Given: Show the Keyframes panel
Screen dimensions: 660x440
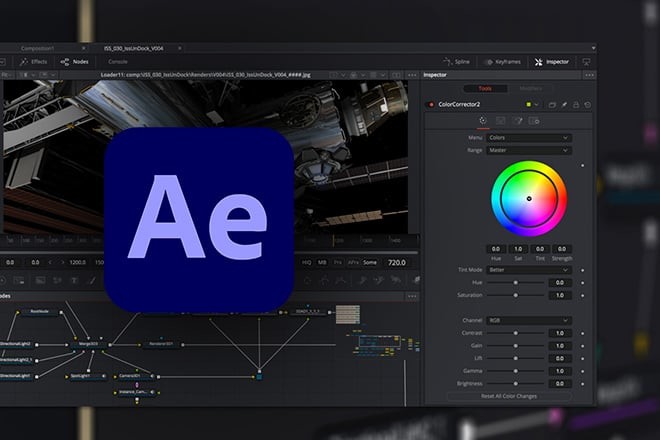Looking at the screenshot, I should click(x=505, y=62).
